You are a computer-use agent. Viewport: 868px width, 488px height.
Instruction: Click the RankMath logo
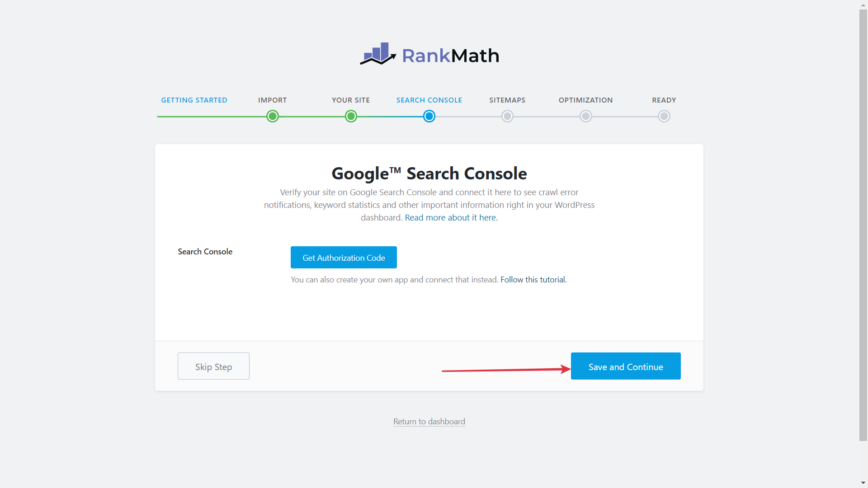click(429, 55)
